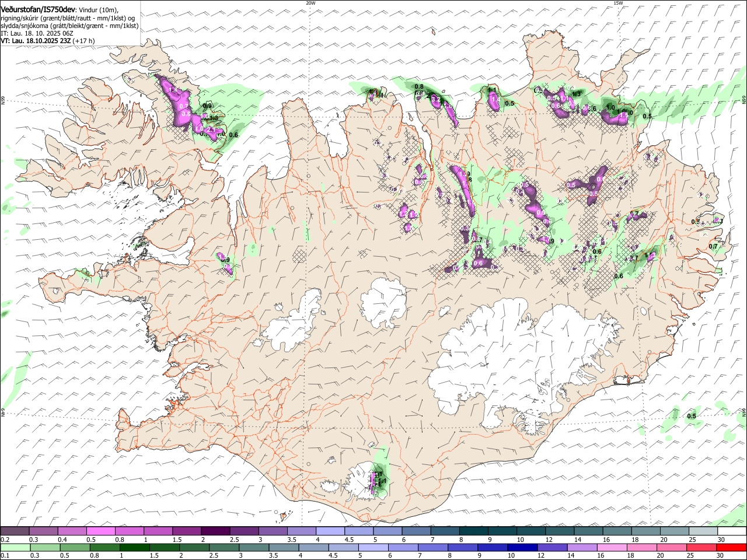Viewport: 747px width, 560px height.
Task: Click the 'VT: Lau. 18.10.2025 23Z (+17 h)' line
Action: coord(48,41)
